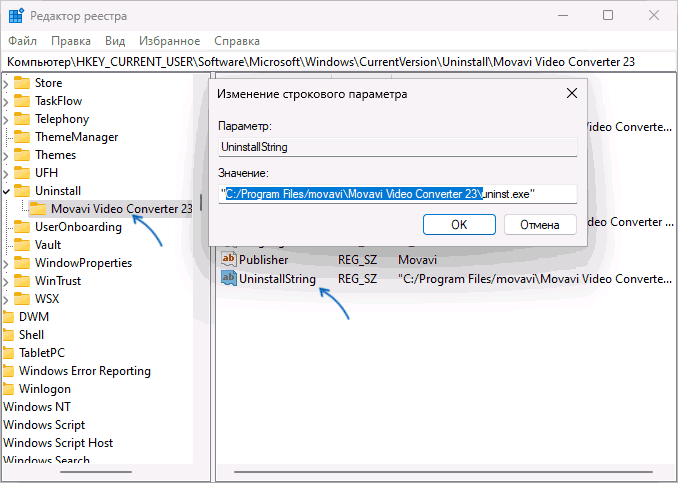Click the UninstallString path data cell
Image resolution: width=678 pixels, height=483 pixels.
point(535,278)
